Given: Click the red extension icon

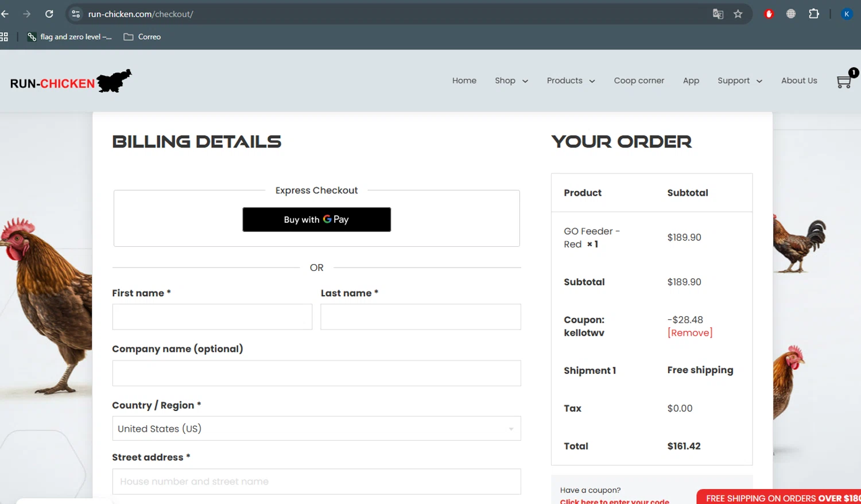Looking at the screenshot, I should [769, 14].
